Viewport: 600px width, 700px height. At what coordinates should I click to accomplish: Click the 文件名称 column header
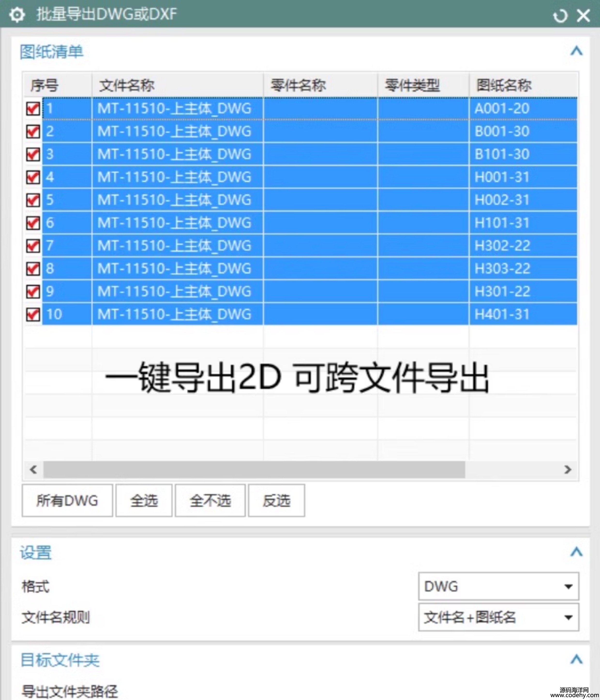coord(178,85)
